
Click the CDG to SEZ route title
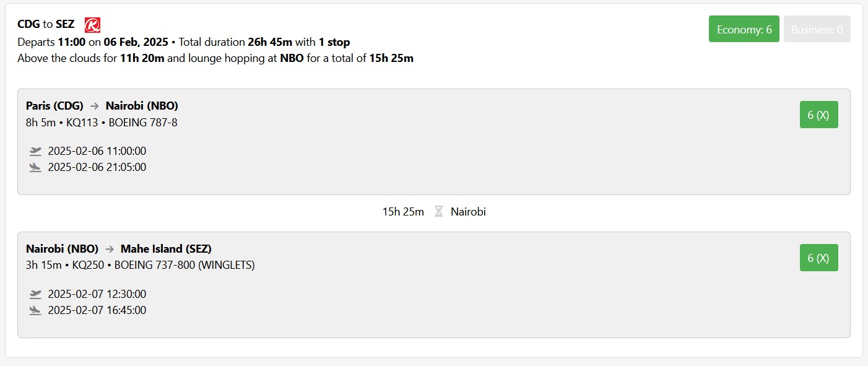point(46,25)
